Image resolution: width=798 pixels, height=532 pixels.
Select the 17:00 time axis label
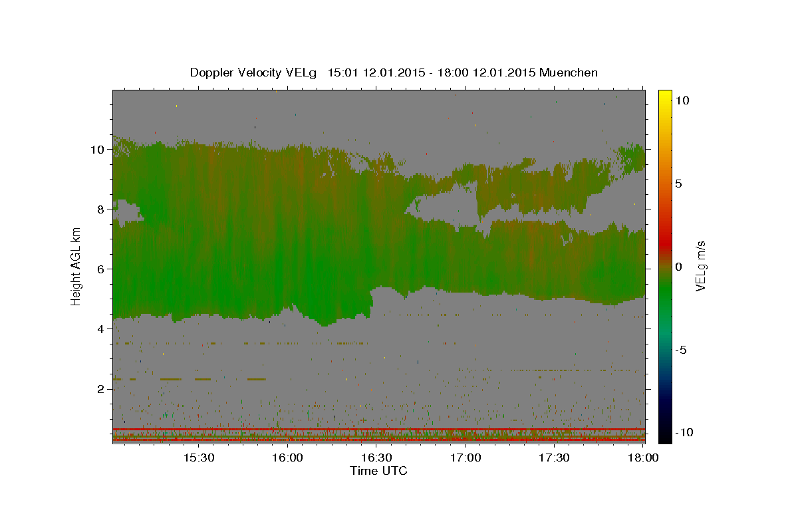[465, 458]
